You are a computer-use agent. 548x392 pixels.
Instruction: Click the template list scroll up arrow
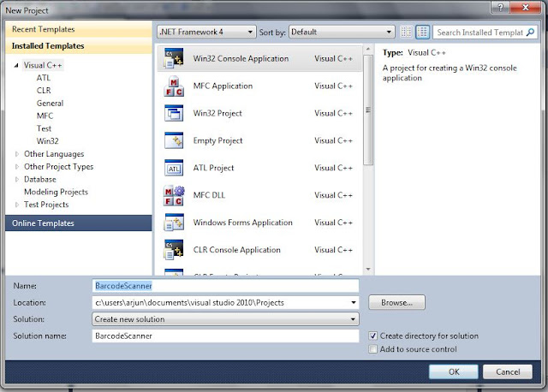click(x=368, y=49)
